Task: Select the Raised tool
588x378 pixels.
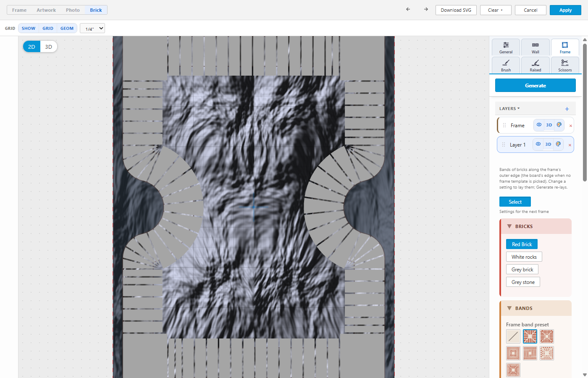Action: coord(535,65)
